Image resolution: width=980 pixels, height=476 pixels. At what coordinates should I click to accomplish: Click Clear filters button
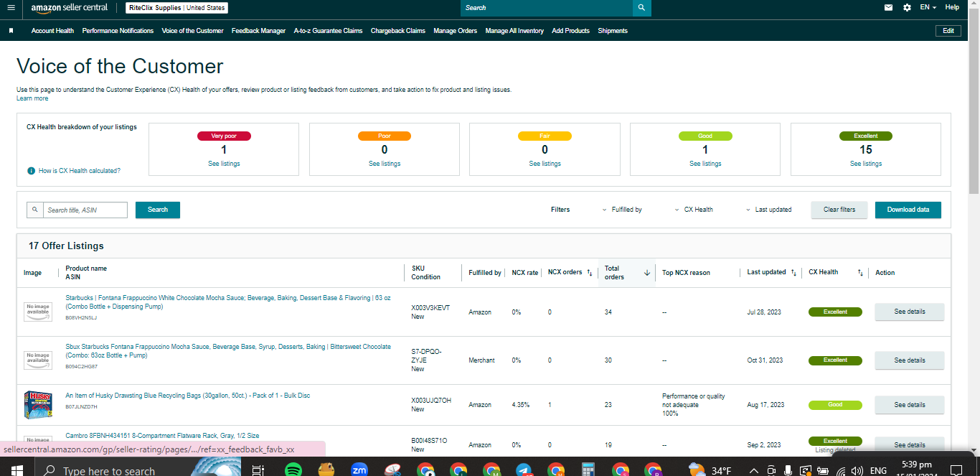(x=839, y=210)
